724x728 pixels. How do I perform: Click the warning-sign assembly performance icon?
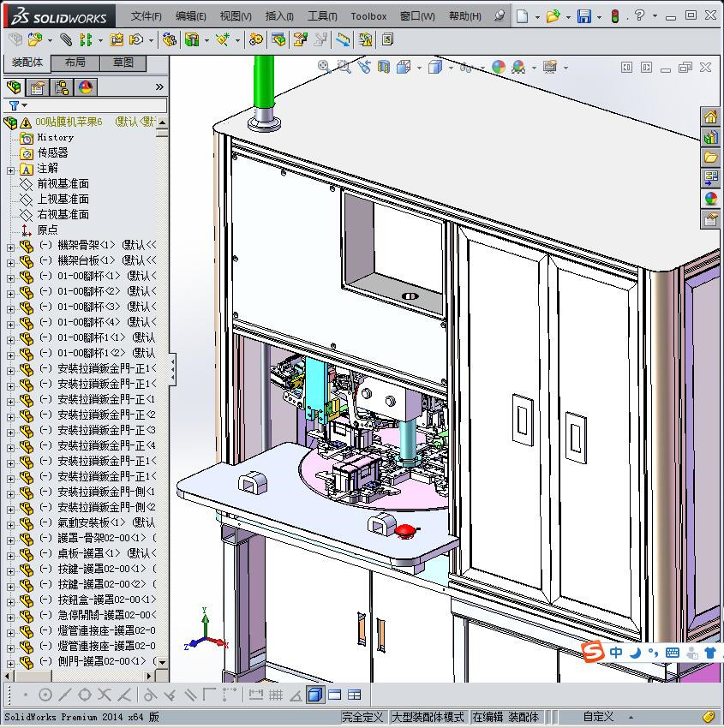[x=366, y=40]
